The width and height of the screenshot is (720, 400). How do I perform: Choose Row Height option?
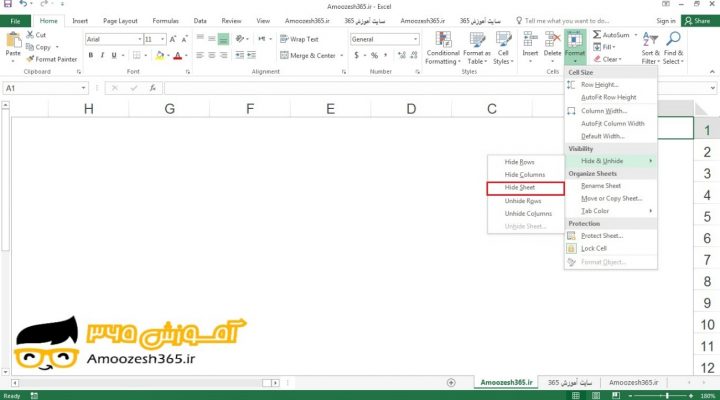pyautogui.click(x=600, y=85)
